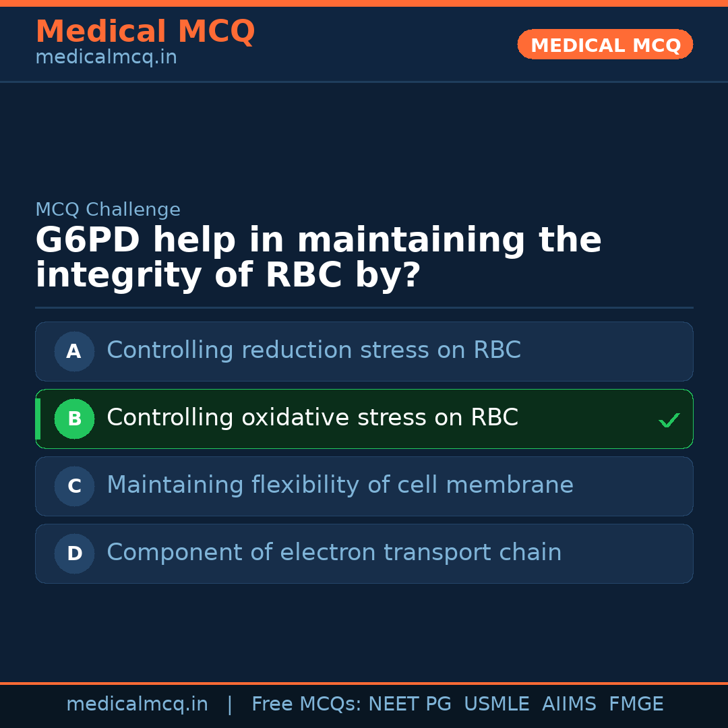Select answer 'Controlling oxidative stress on RBC'

tap(312, 418)
